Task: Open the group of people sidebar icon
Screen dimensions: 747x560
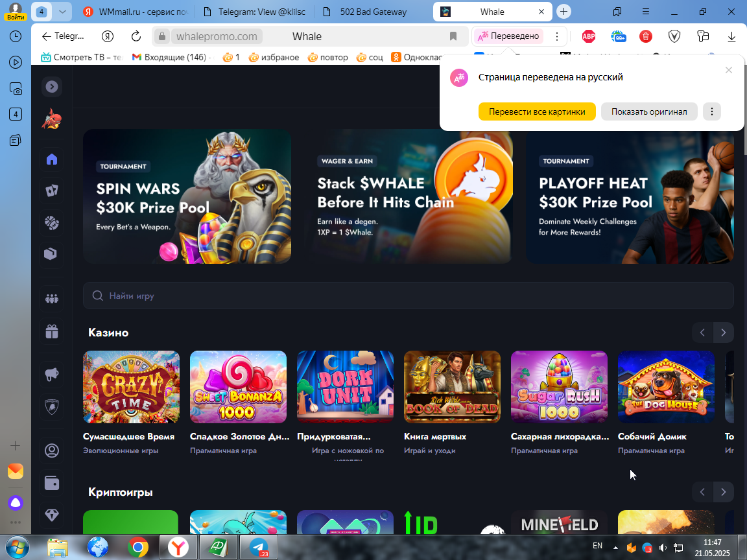Action: tap(51, 299)
